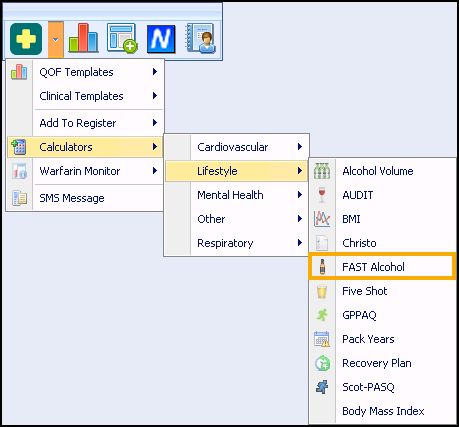
Task: Expand the QOF Templates submenu arrow
Action: click(x=155, y=72)
